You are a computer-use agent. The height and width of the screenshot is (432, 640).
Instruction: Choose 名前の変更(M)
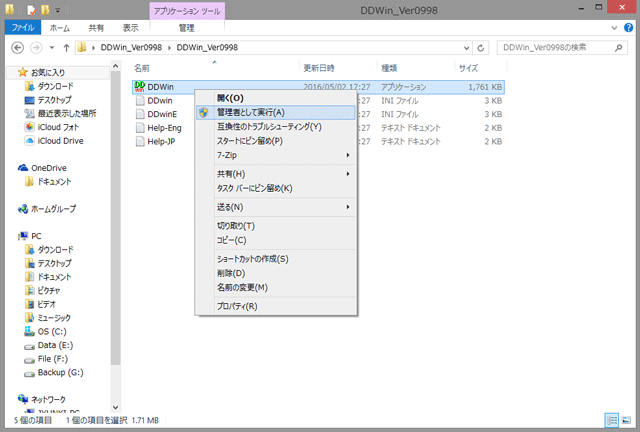[276, 287]
